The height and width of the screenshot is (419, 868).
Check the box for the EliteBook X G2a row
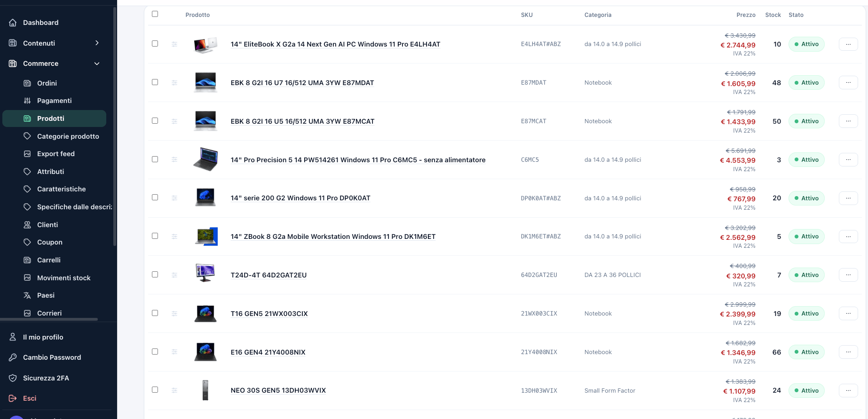coord(155,44)
